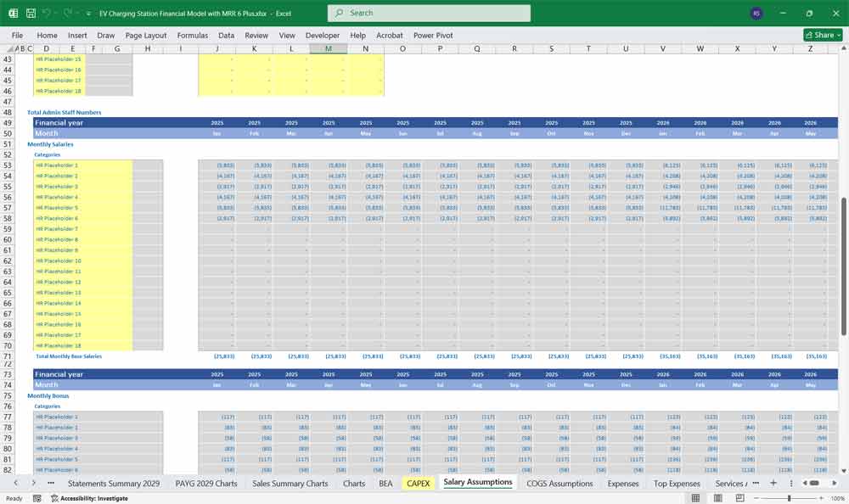849x504 pixels.
Task: Open the Save icon in Quick Access Toolbar
Action: coord(31,14)
